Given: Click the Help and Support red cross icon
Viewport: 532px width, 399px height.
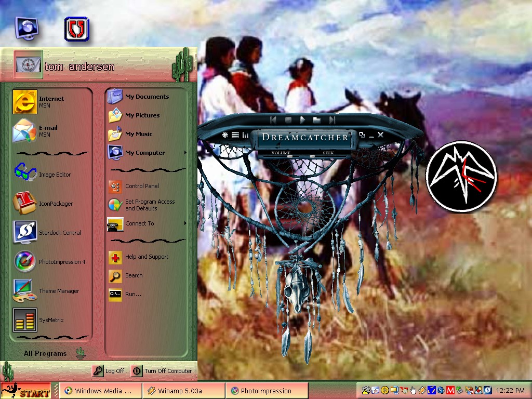Looking at the screenshot, I should [x=115, y=257].
